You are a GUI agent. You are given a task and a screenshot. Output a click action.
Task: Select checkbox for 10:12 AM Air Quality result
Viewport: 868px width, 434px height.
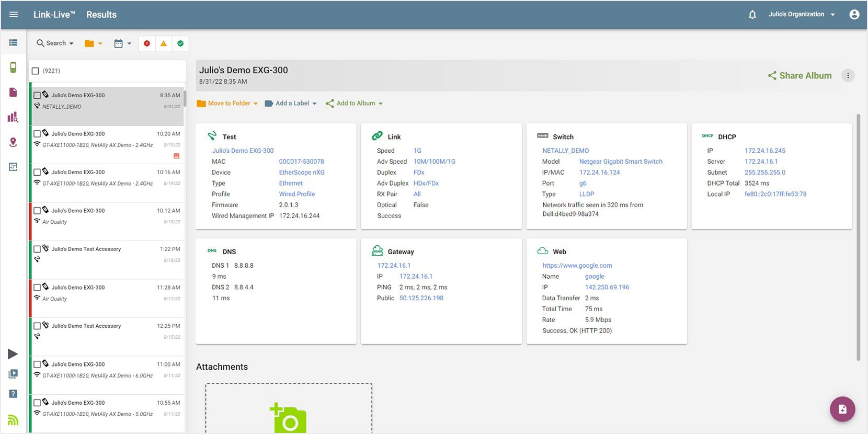[37, 211]
